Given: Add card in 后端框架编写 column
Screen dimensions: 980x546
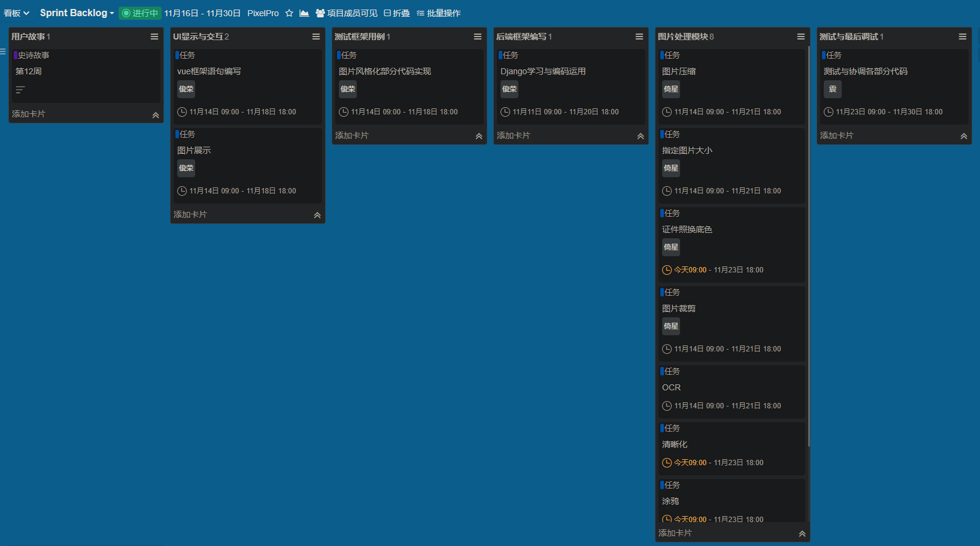Looking at the screenshot, I should click(514, 135).
